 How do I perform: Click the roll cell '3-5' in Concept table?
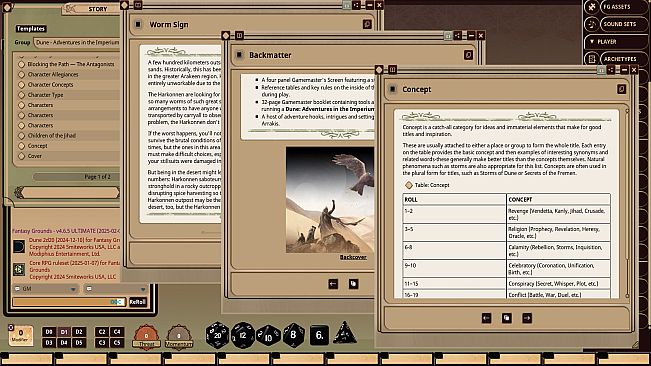454,232
